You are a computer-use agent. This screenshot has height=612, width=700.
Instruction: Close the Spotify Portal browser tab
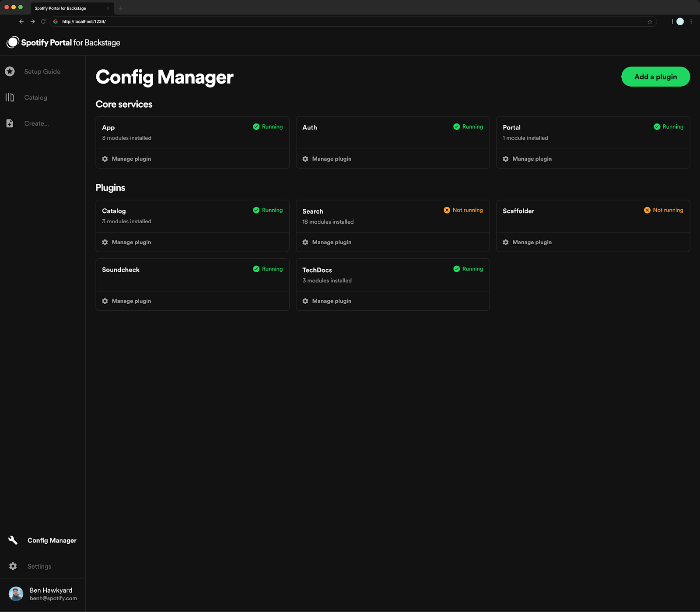point(108,8)
